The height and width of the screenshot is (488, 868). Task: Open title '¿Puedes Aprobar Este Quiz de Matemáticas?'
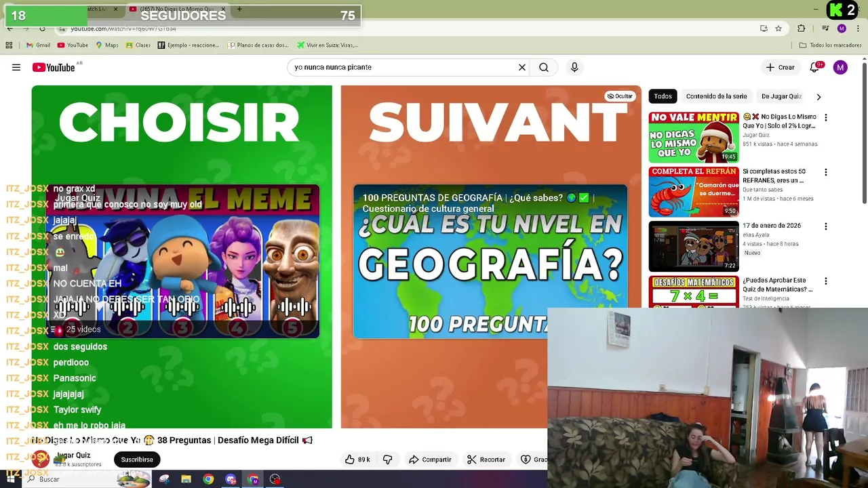click(777, 285)
